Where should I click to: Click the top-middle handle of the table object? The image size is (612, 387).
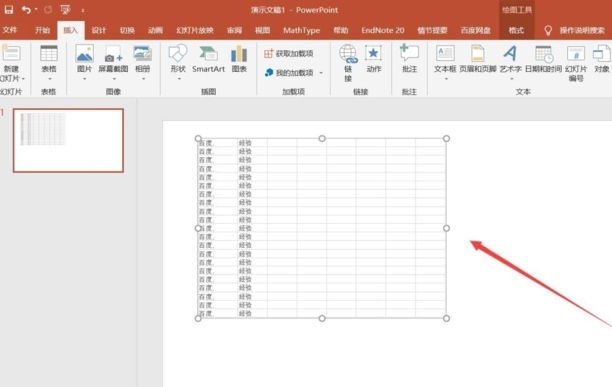[x=322, y=138]
